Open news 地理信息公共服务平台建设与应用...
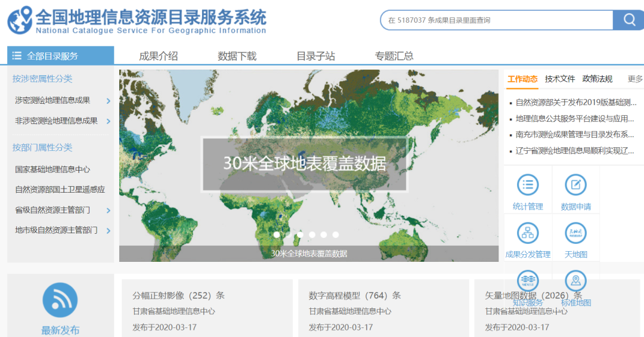The width and height of the screenshot is (644, 337). point(575,119)
